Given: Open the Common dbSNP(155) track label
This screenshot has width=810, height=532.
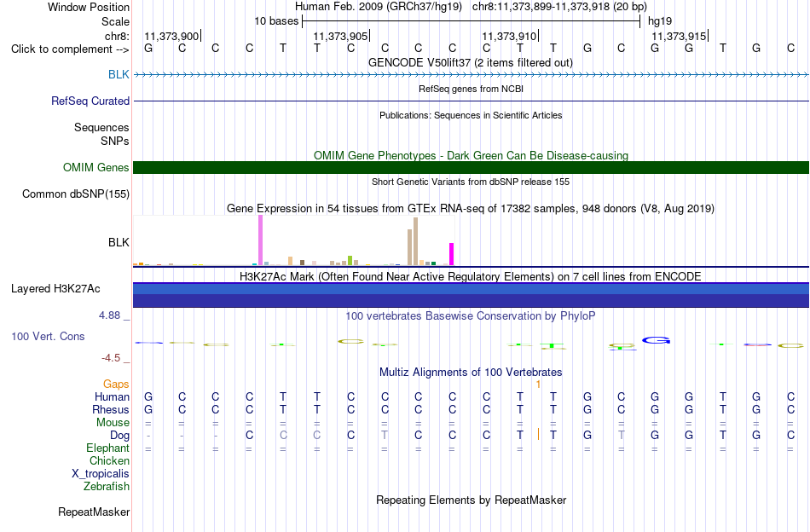Looking at the screenshot, I should (x=76, y=194).
